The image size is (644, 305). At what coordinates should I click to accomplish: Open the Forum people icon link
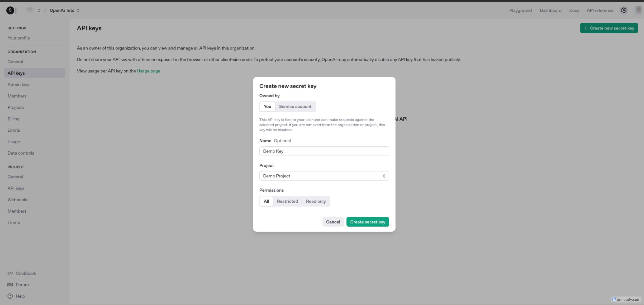10,285
